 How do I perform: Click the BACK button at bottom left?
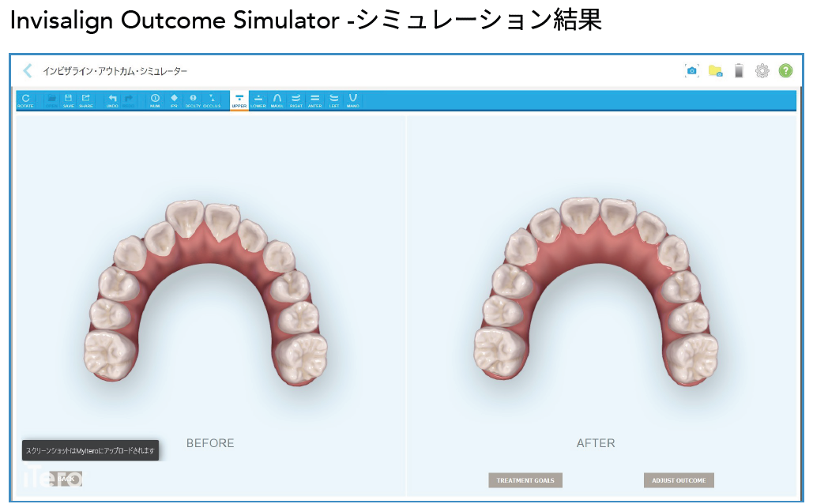[66, 479]
